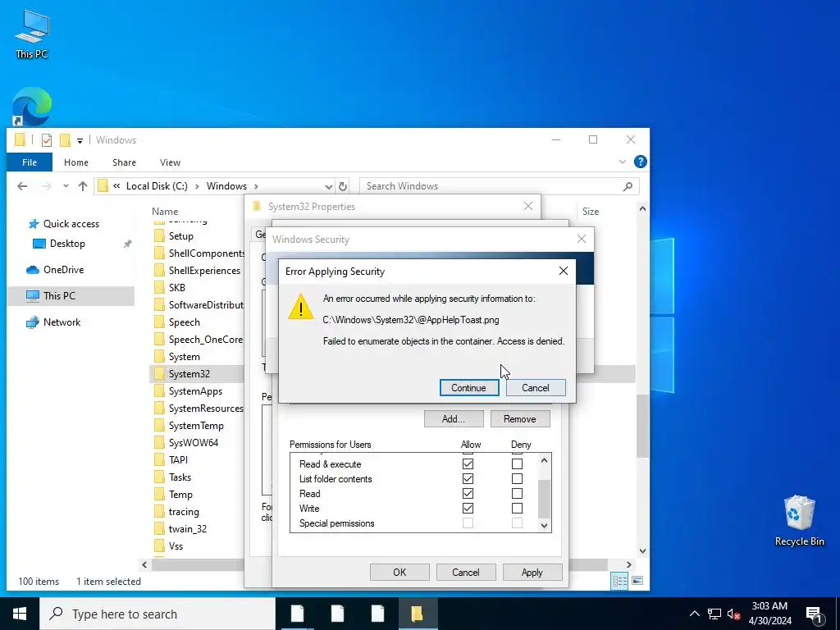Click Desktop in Quick access

(x=67, y=244)
